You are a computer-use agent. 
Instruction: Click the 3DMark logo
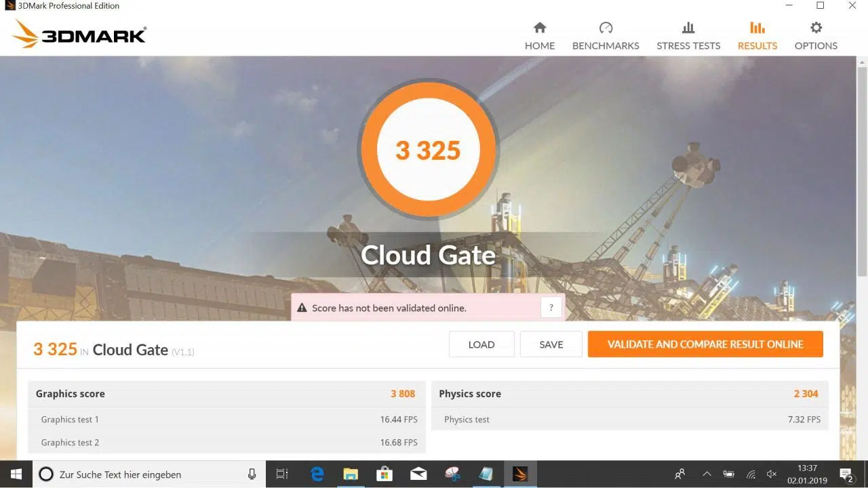click(79, 34)
